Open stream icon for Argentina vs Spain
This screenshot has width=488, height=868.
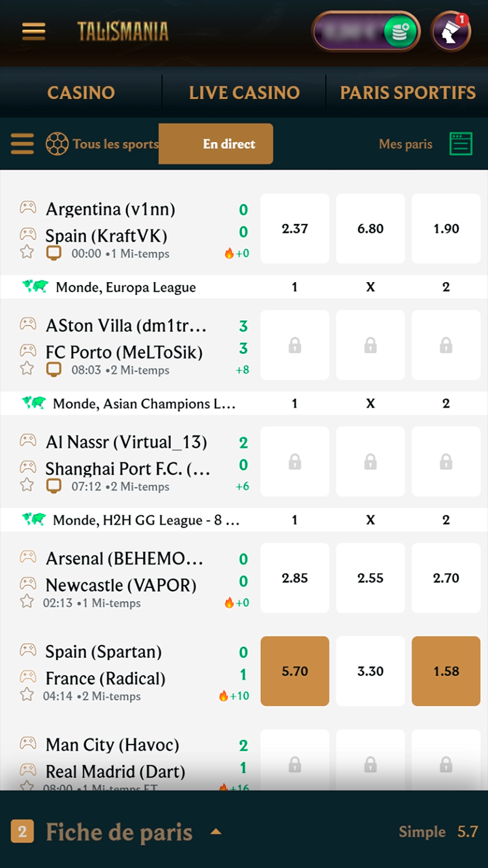coord(54,254)
